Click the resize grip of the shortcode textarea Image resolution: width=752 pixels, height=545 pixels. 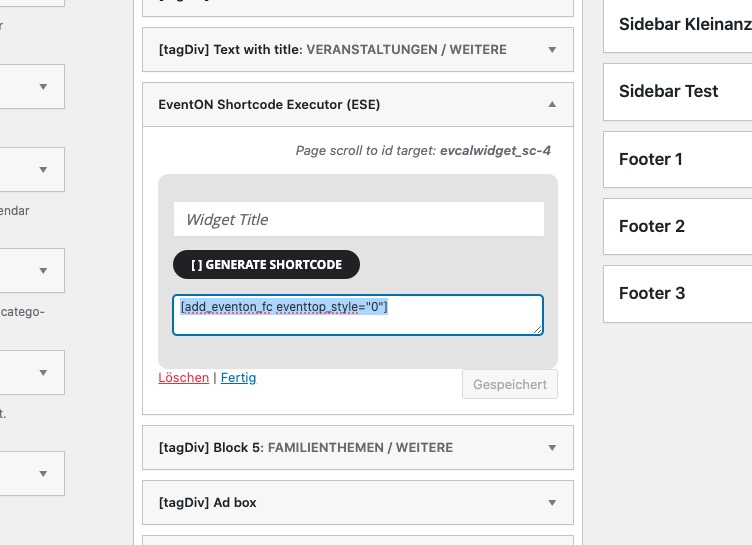pyautogui.click(x=538, y=329)
